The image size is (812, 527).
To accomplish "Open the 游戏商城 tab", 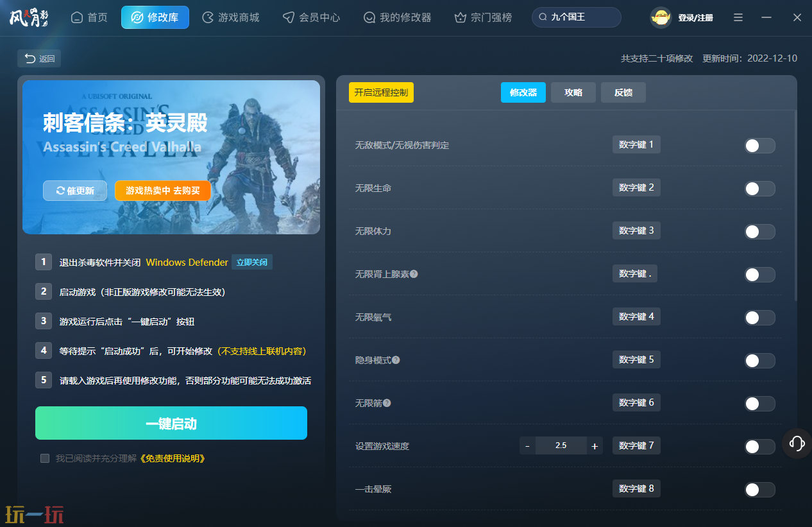I will [x=231, y=17].
